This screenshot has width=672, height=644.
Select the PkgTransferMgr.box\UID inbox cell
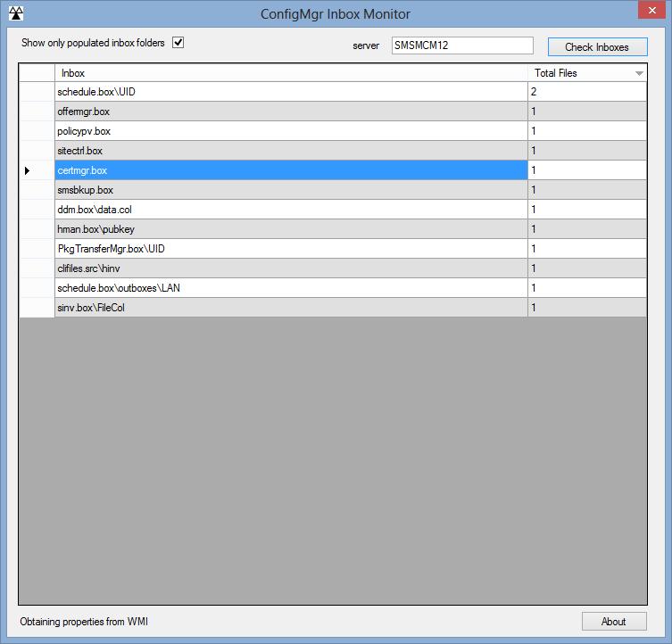point(291,249)
